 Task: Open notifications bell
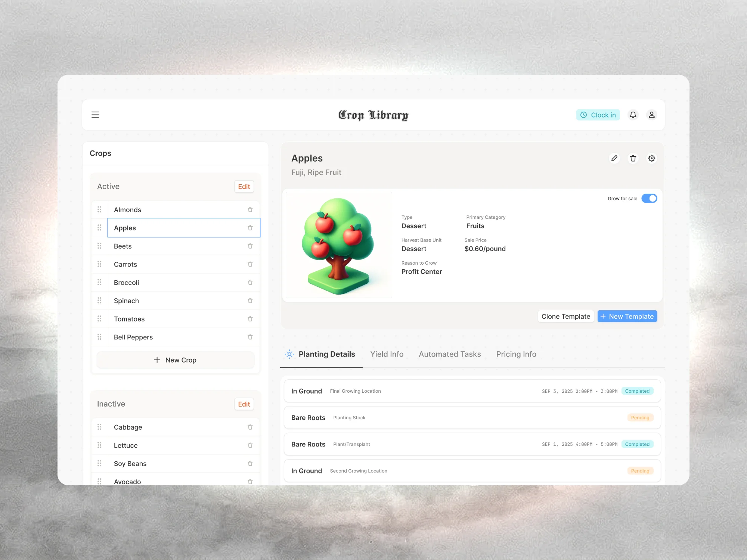tap(633, 115)
